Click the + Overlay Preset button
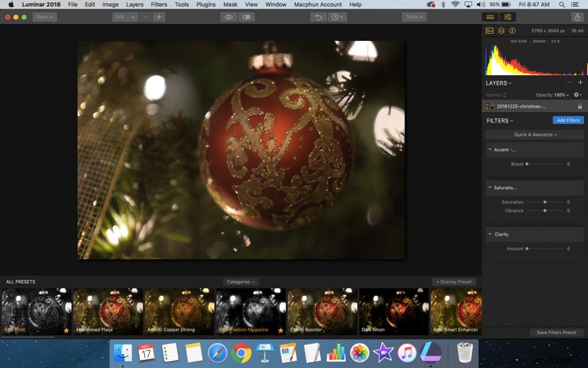 [x=454, y=282]
